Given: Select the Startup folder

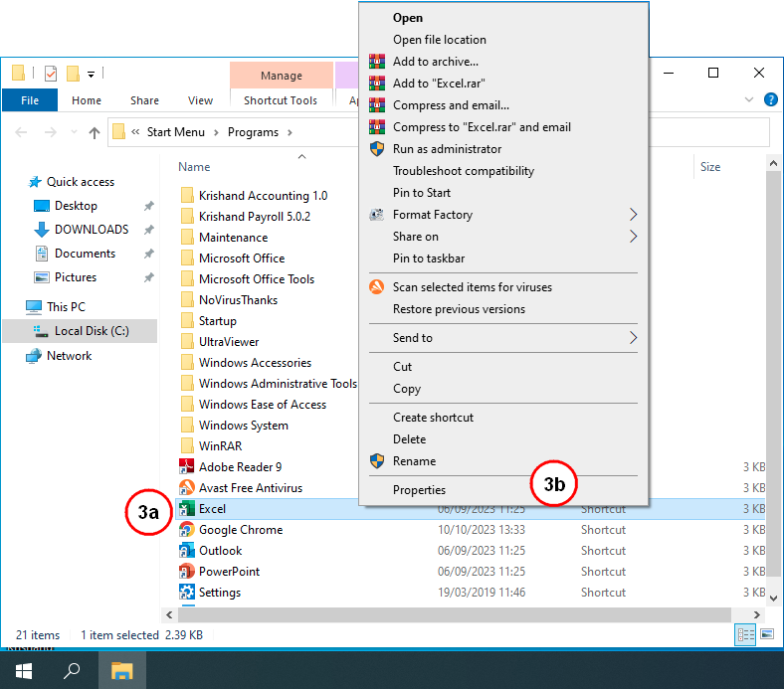Looking at the screenshot, I should pos(218,321).
